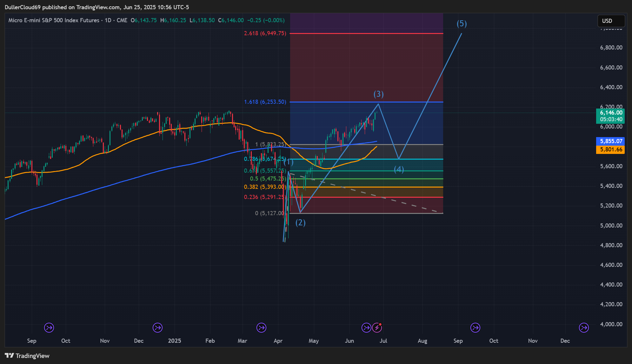Image resolution: width=632 pixels, height=364 pixels.
Task: Click the contract-roll icon above Sep 2024
Action: (49, 328)
